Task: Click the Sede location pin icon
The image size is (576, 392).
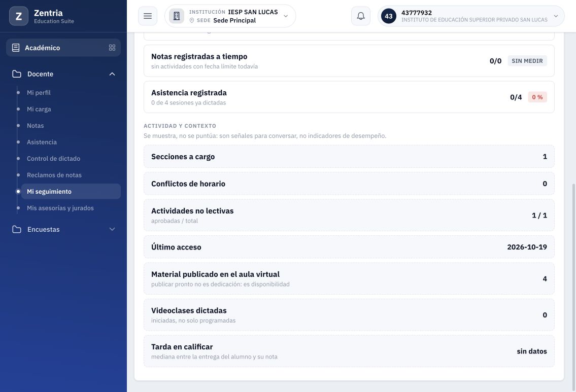Action: [x=192, y=21]
